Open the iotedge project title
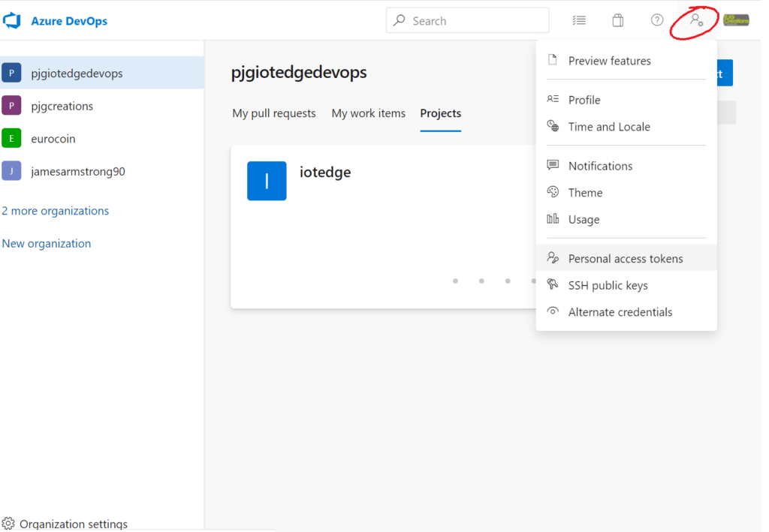 coord(325,172)
